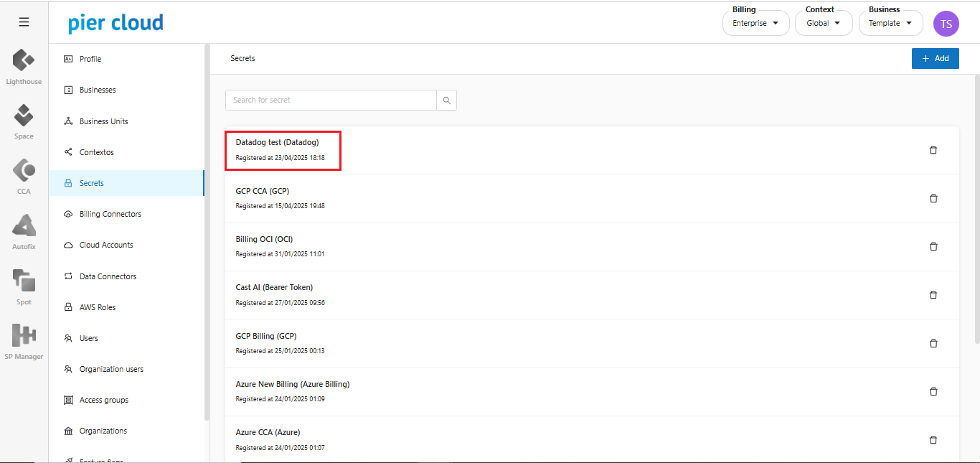Open the TS user avatar
The height and width of the screenshot is (463, 980).
[946, 24]
